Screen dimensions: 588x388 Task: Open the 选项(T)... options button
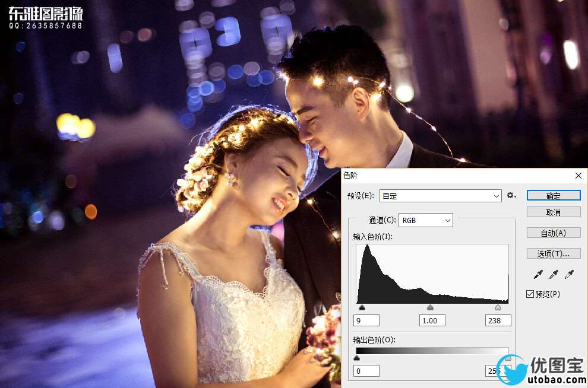554,253
